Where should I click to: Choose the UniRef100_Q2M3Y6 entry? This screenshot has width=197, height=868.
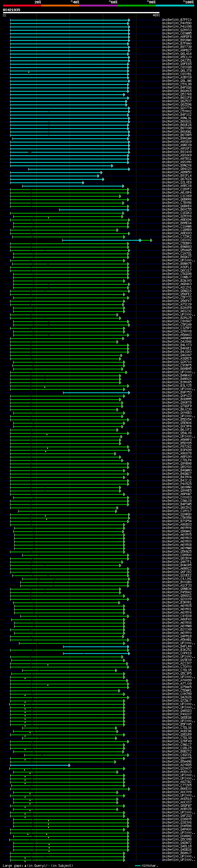coord(177,216)
